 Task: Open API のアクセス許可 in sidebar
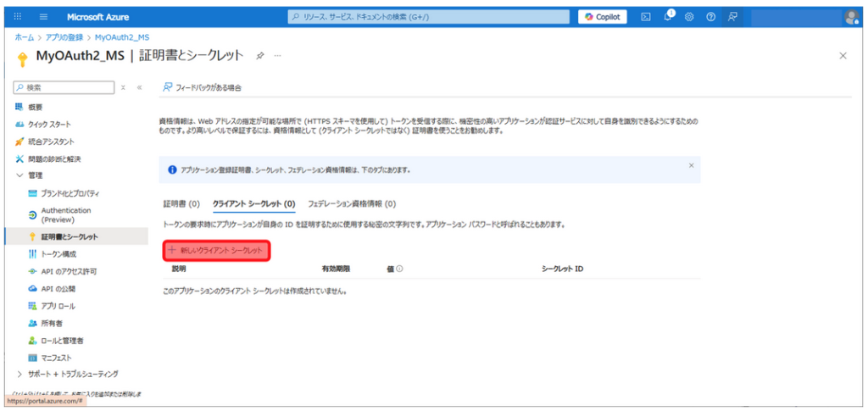pyautogui.click(x=69, y=271)
